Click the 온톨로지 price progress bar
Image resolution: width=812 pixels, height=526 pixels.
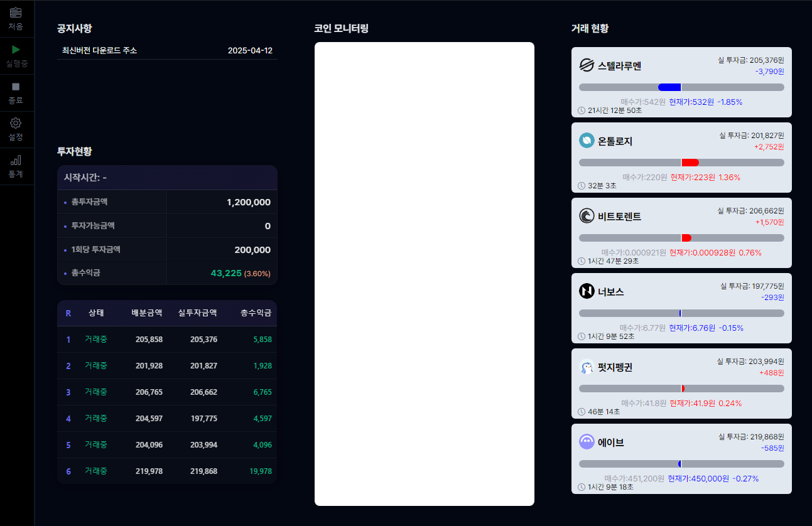pyautogui.click(x=681, y=163)
